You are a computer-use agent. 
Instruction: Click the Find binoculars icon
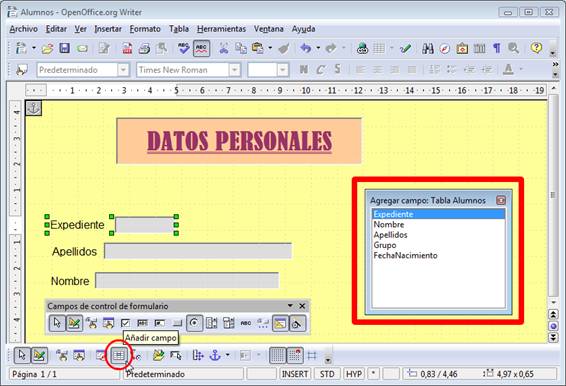click(x=428, y=48)
